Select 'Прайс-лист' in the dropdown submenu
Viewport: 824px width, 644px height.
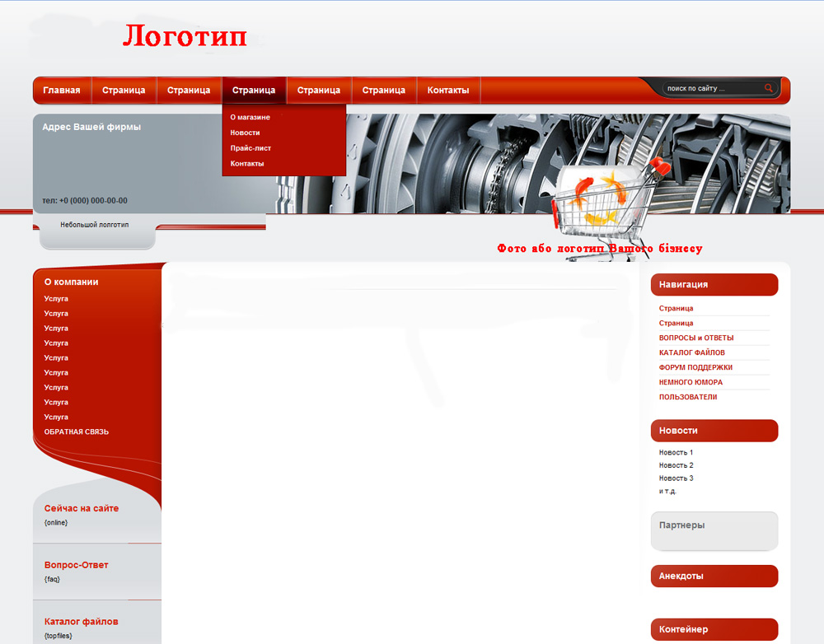(x=250, y=148)
